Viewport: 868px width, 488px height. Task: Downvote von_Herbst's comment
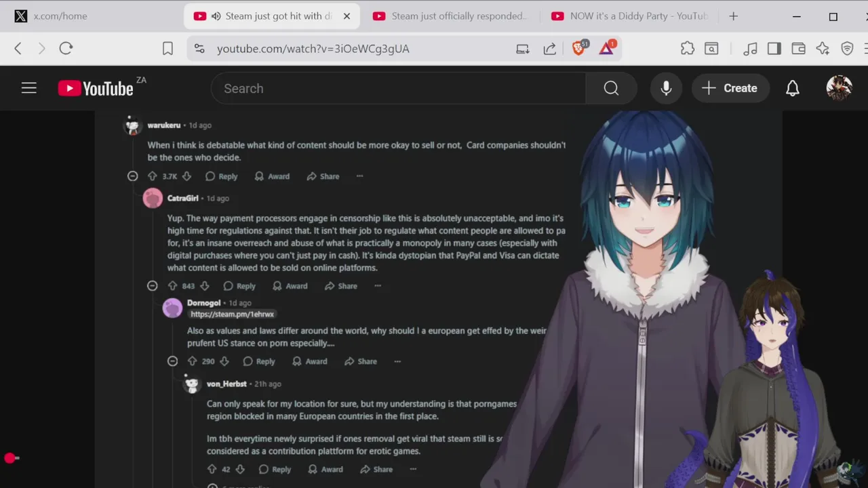(240, 469)
